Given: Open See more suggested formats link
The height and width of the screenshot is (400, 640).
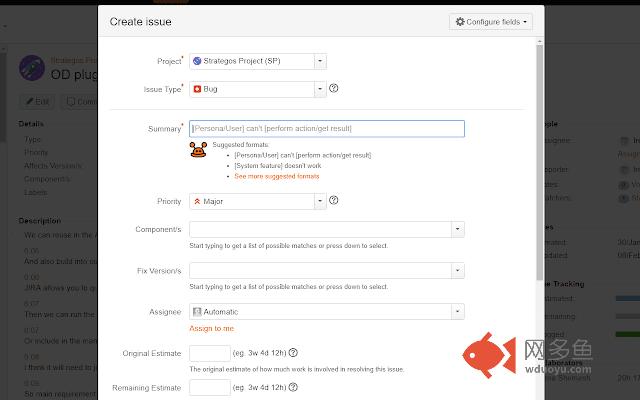Looking at the screenshot, I should click(x=277, y=176).
